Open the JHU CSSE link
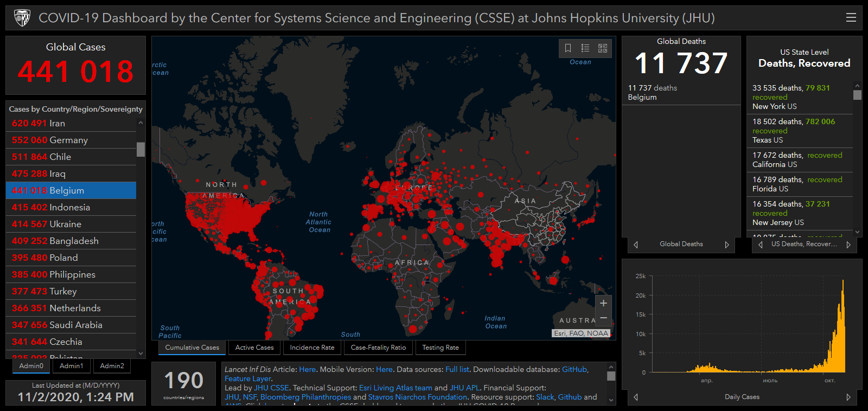 coord(271,388)
